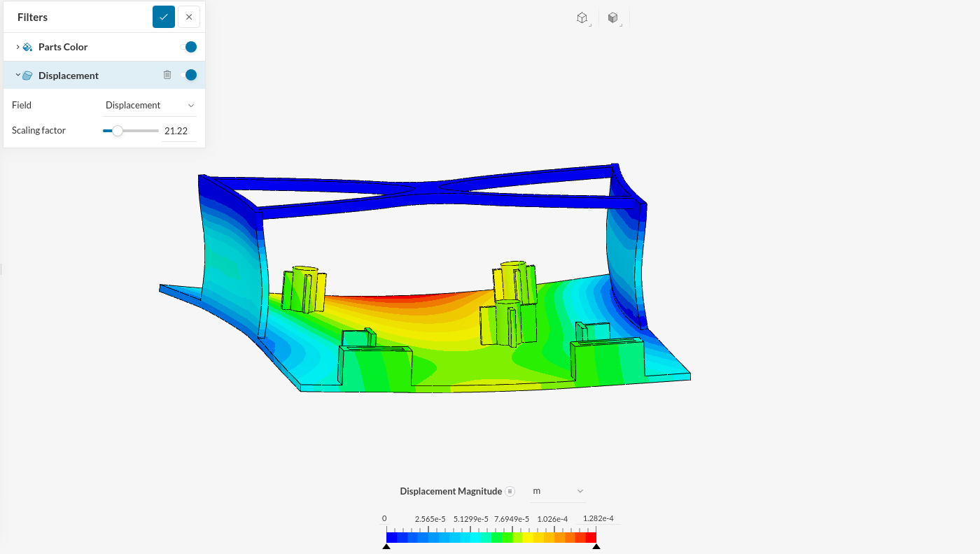Open the Field dropdown showing Displacement

(150, 105)
